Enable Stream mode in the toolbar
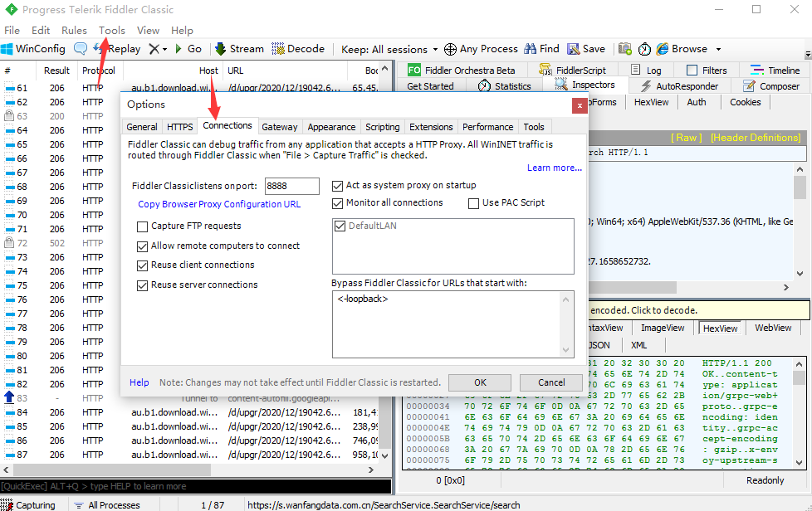Screen dimensions: 812x511 [239, 49]
